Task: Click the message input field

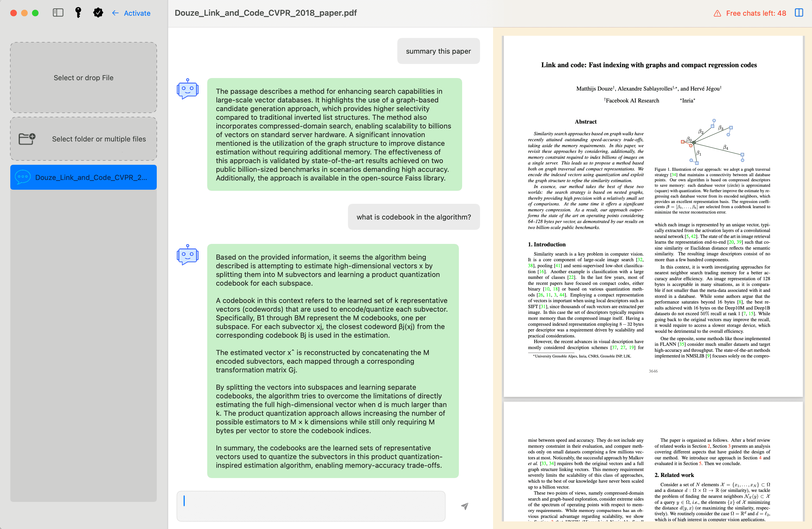Action: (x=311, y=506)
